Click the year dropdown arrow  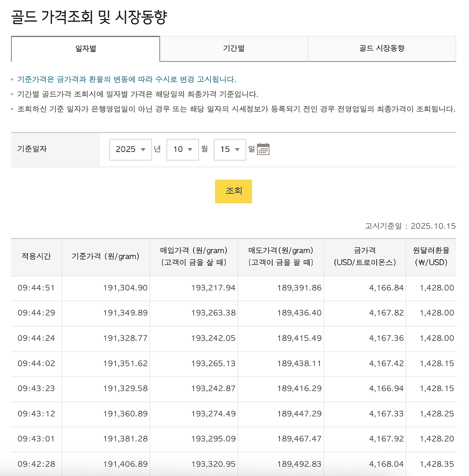tap(143, 149)
